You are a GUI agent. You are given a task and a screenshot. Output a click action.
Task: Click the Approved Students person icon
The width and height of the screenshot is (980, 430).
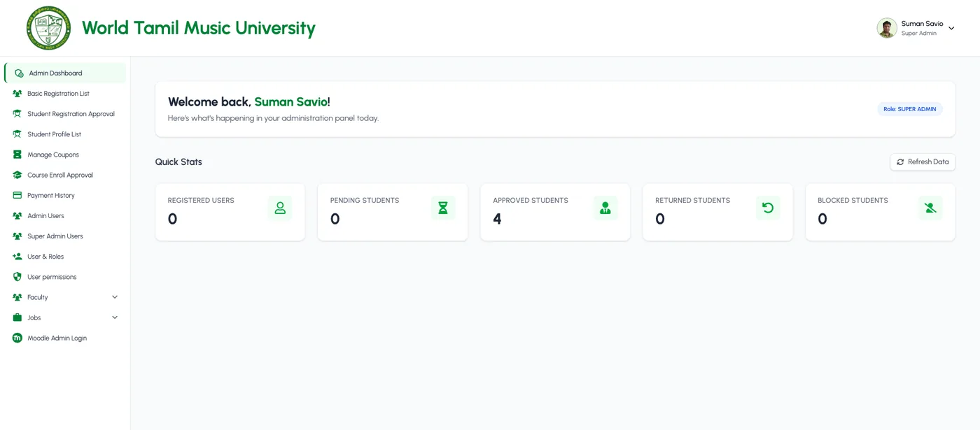coord(605,208)
